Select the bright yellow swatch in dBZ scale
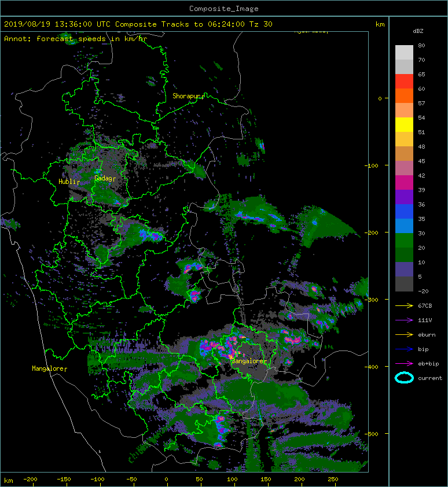Image resolution: width=448 pixels, height=487 pixels. [x=404, y=125]
